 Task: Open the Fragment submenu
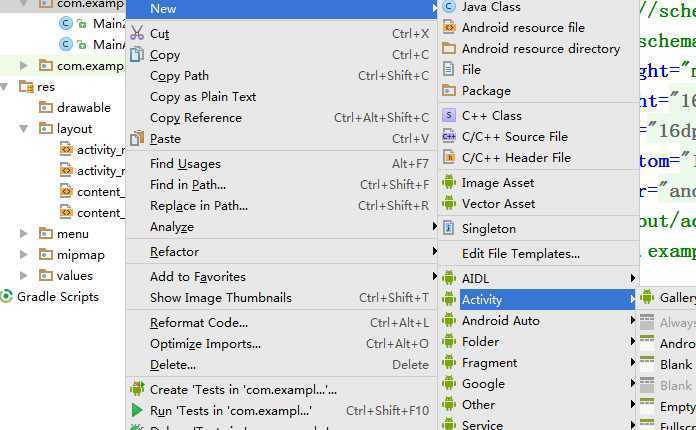[490, 363]
